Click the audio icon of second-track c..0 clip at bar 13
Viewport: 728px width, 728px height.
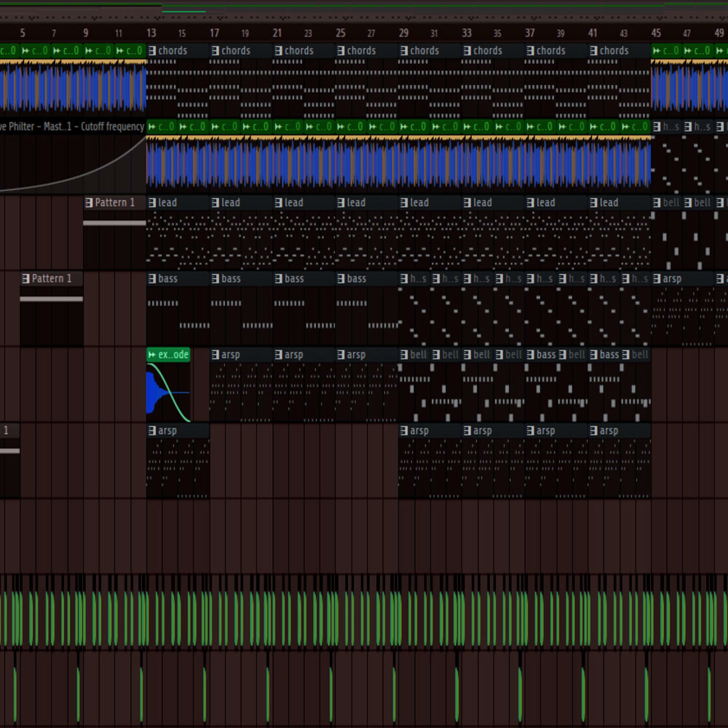152,127
